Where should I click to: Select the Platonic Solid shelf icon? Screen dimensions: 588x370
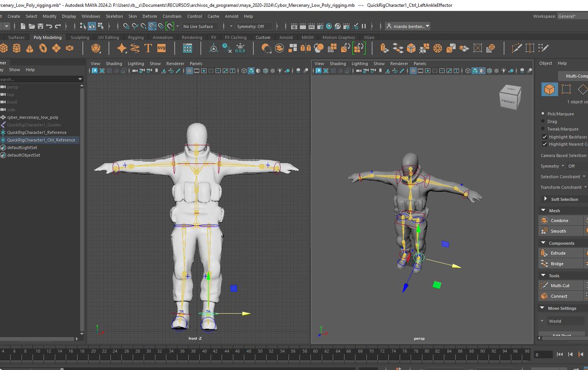[x=96, y=48]
